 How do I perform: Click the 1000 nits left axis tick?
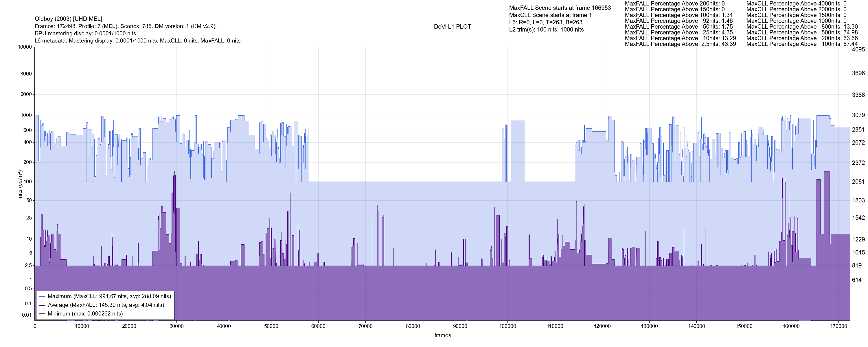pyautogui.click(x=26, y=115)
